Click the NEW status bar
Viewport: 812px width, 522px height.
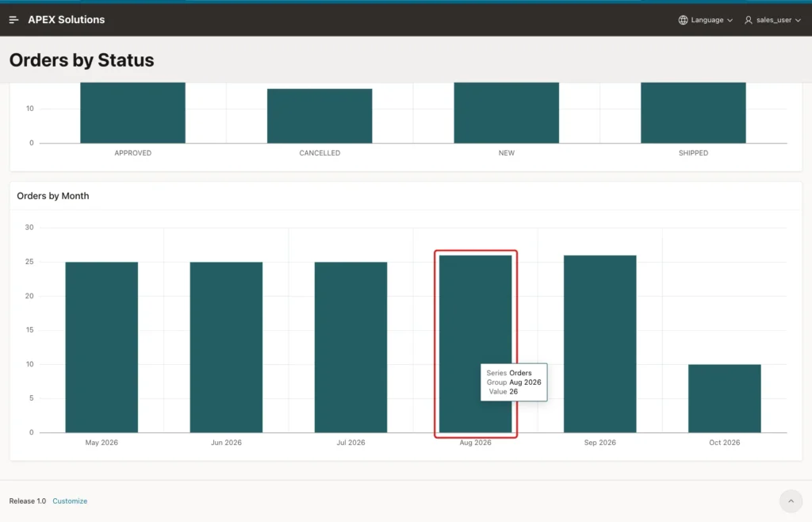point(507,113)
